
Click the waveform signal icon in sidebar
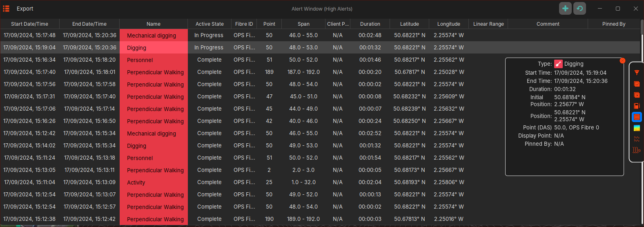click(636, 139)
